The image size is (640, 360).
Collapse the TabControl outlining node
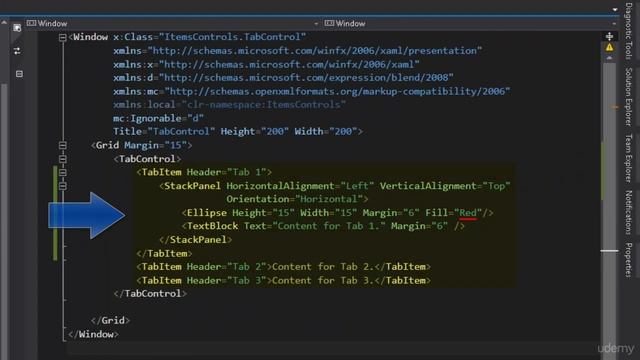[x=62, y=159]
